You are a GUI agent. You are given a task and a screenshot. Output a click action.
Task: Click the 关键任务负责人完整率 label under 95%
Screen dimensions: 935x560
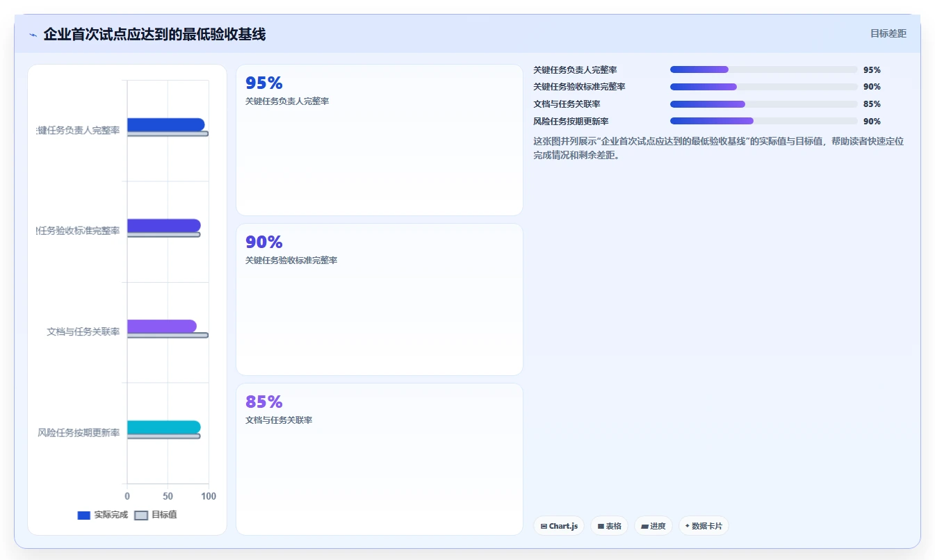tap(287, 101)
